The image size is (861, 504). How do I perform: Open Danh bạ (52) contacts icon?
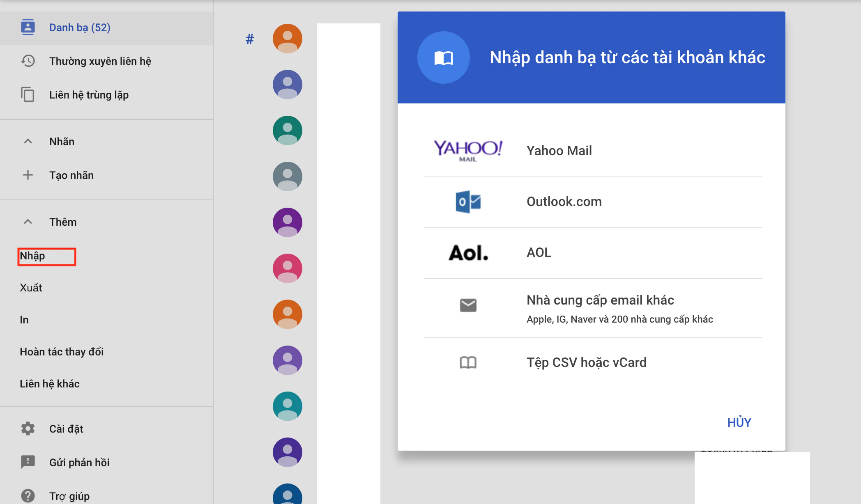coord(28,27)
